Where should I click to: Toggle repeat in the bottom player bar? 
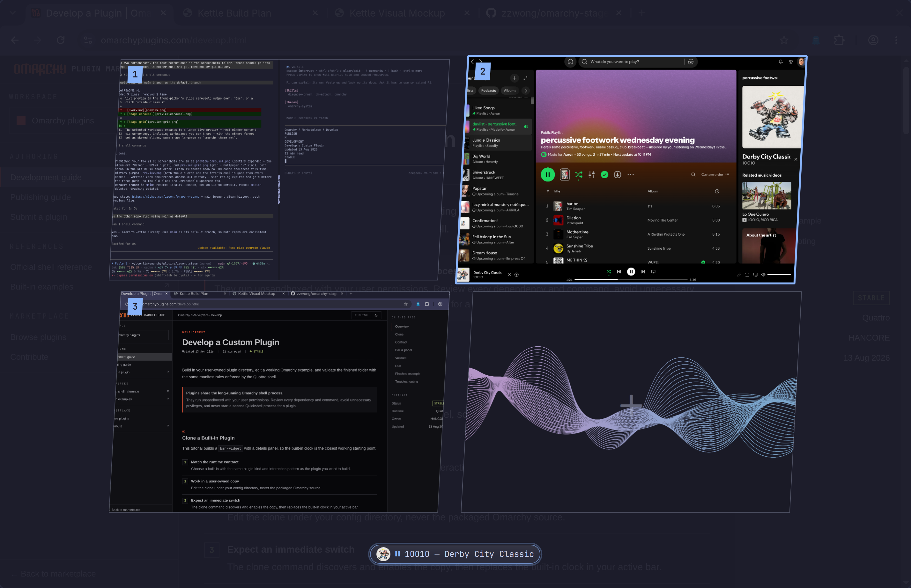(653, 271)
